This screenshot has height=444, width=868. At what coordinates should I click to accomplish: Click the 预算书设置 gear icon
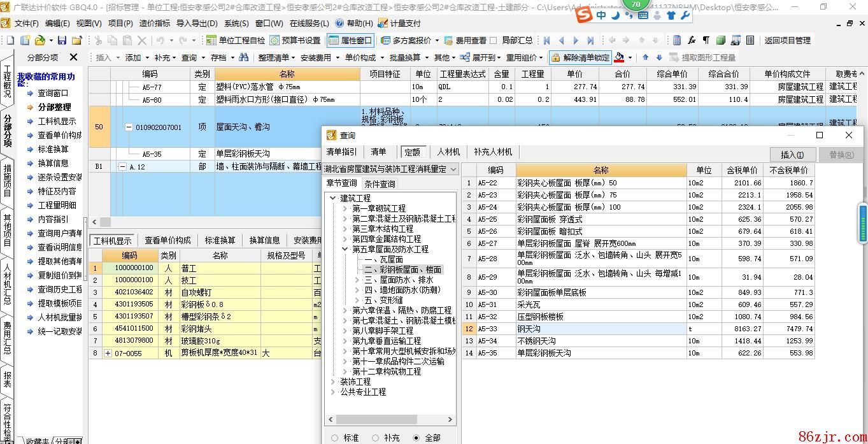(274, 40)
